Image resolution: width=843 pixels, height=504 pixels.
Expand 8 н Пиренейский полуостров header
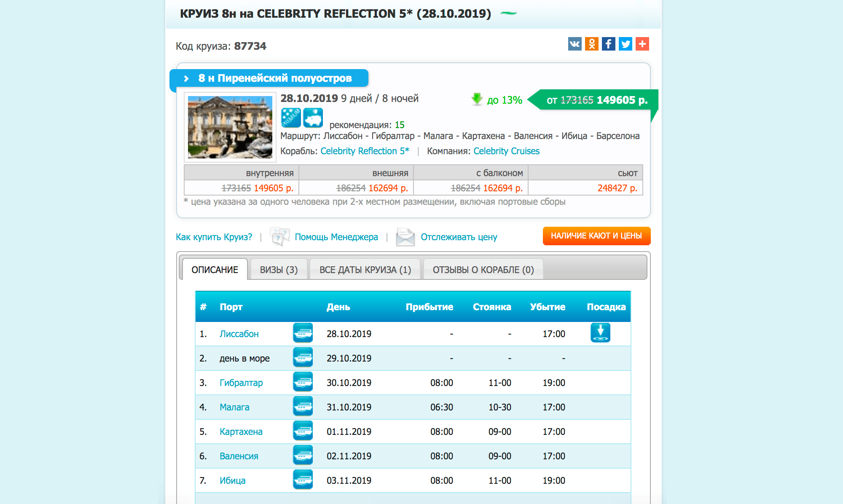click(x=269, y=78)
